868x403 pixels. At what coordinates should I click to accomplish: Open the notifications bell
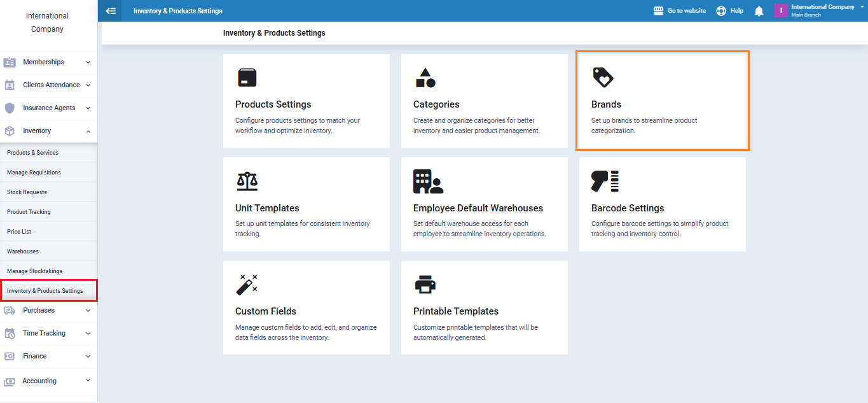(759, 11)
